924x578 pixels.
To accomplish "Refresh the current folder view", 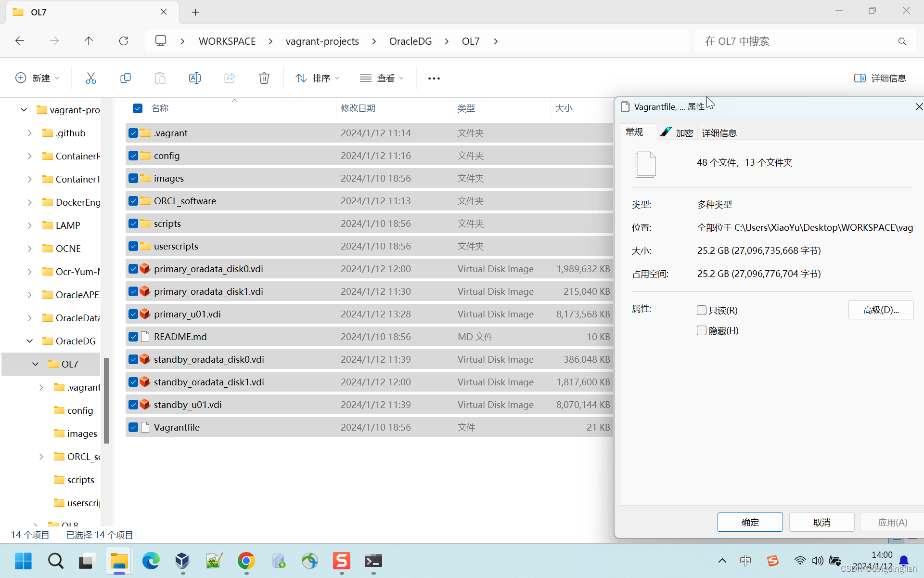I will 124,41.
